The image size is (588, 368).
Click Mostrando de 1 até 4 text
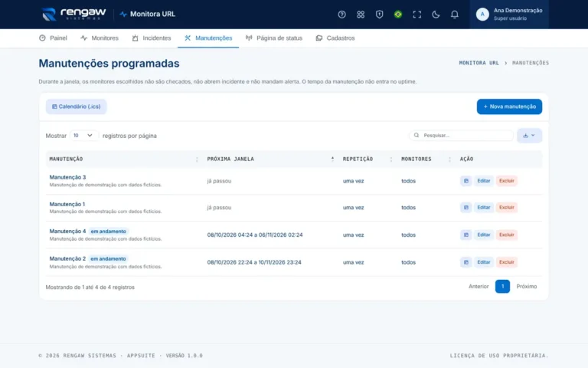(90, 287)
